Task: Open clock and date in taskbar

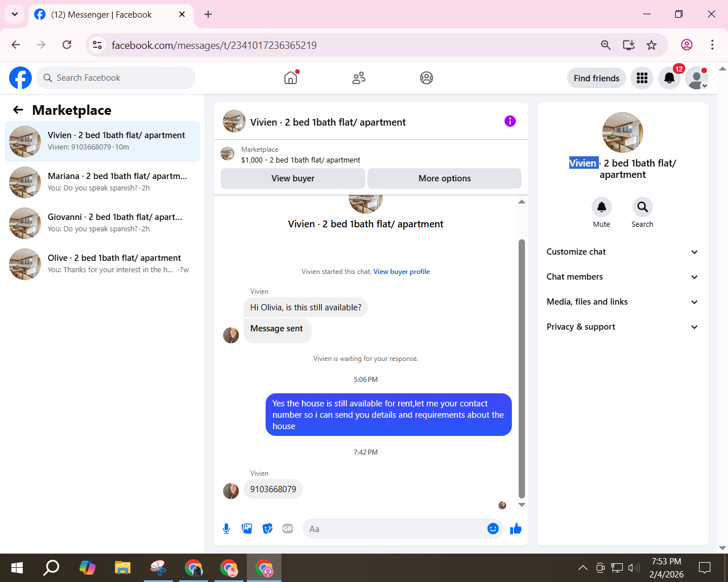Action: pos(667,568)
